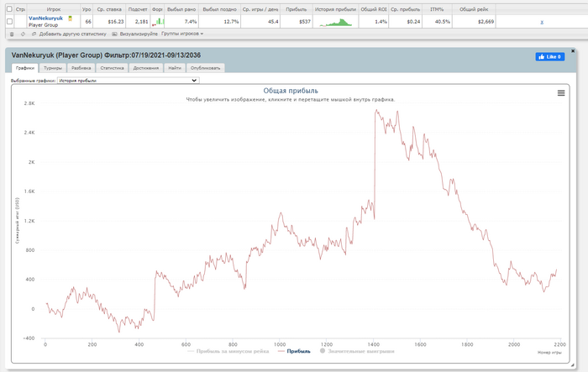
Task: Sort by the Подсчет column header
Action: point(138,9)
